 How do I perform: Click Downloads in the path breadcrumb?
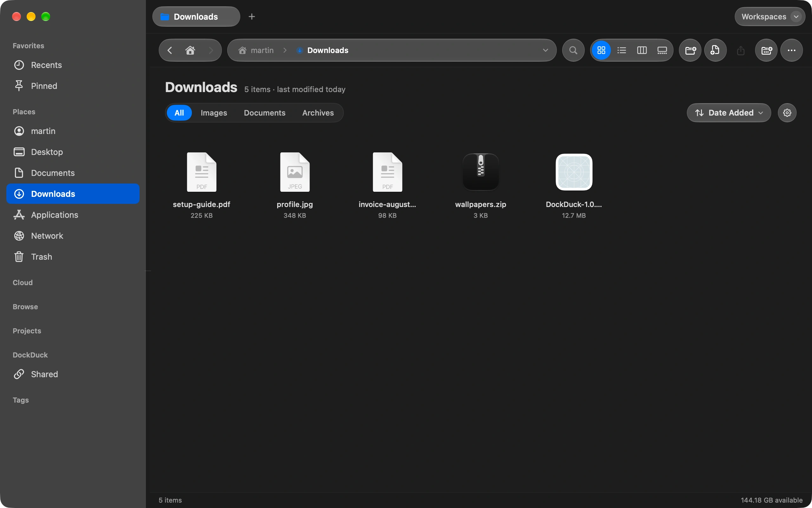pos(323,50)
